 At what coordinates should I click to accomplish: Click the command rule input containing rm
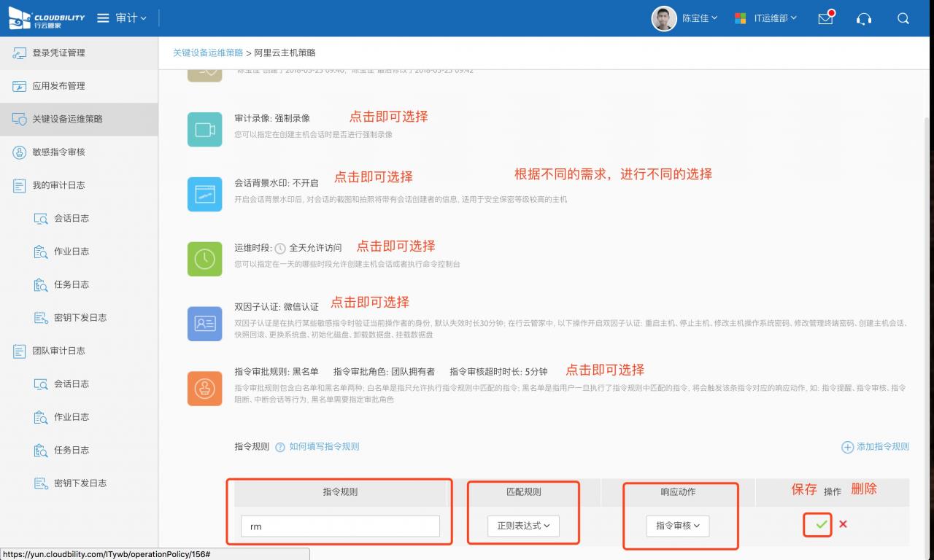pyautogui.click(x=340, y=526)
